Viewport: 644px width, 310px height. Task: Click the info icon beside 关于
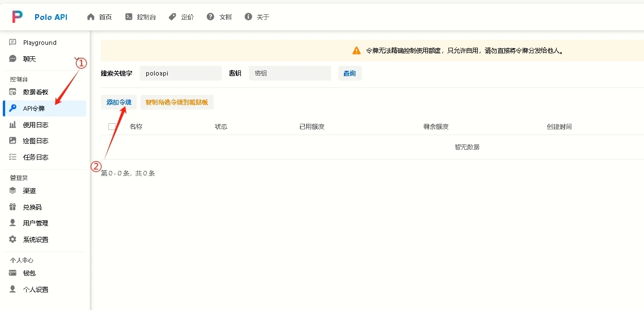tap(248, 17)
